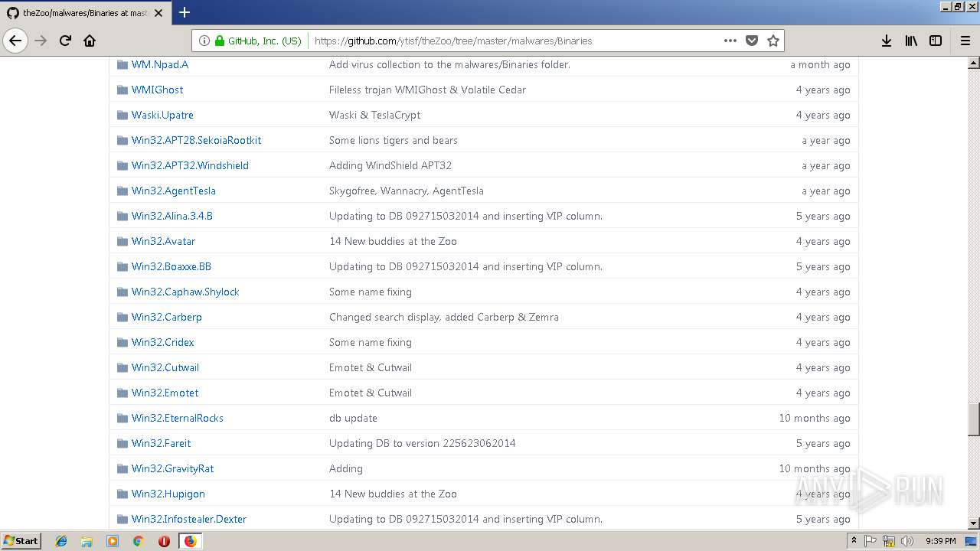Image resolution: width=980 pixels, height=551 pixels.
Task: Open the Win32.Avatar folder
Action: click(163, 241)
